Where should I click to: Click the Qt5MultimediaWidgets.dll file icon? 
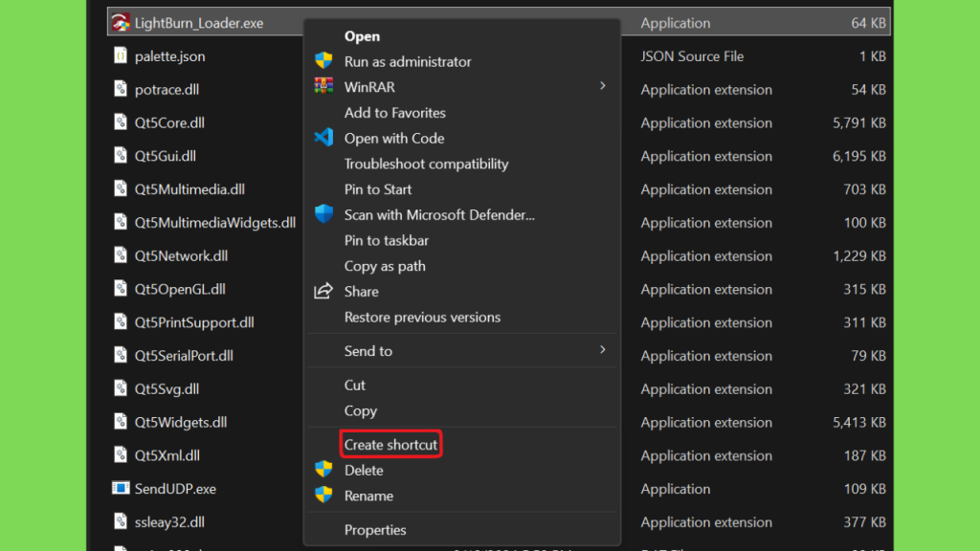121,222
